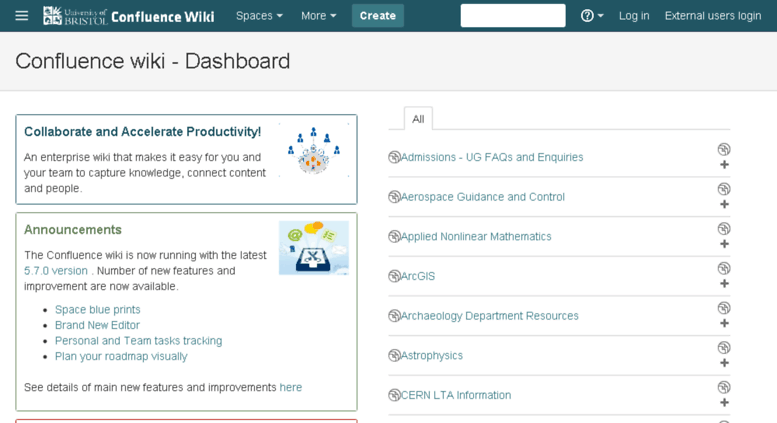Click the University of Bristol Confluence Wiki logo
The width and height of the screenshot is (777, 423).
click(x=129, y=16)
